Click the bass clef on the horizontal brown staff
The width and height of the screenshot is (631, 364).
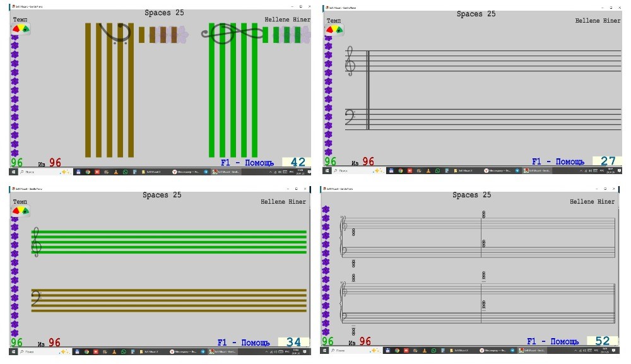click(x=37, y=300)
